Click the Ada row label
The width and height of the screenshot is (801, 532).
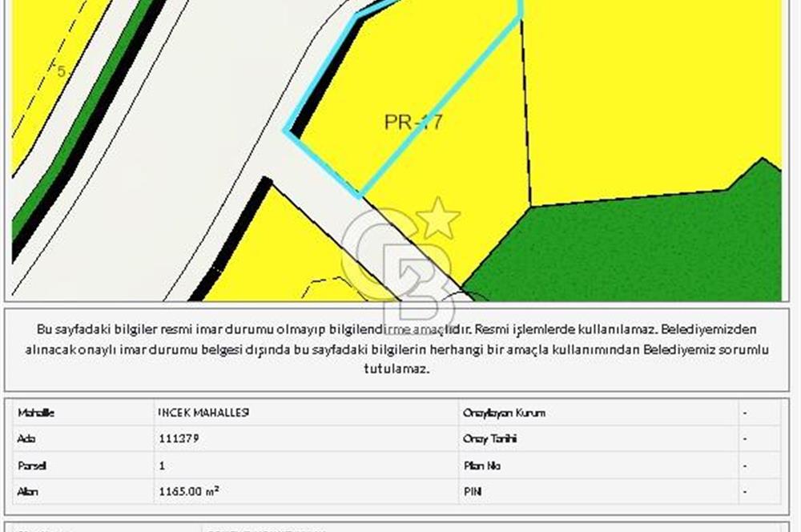[26, 438]
